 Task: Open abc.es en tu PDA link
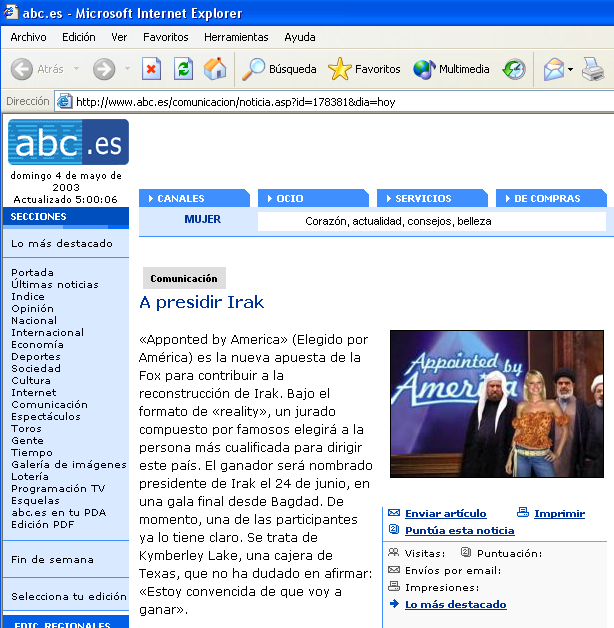(59, 513)
